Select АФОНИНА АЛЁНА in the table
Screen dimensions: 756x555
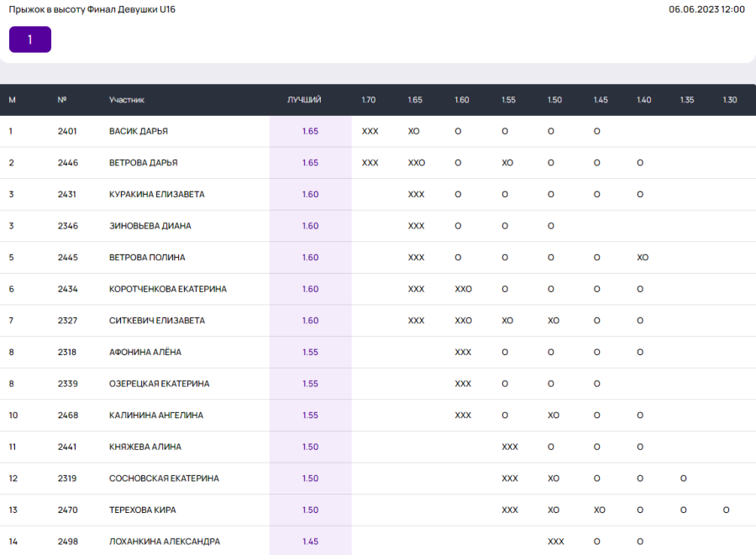point(144,353)
